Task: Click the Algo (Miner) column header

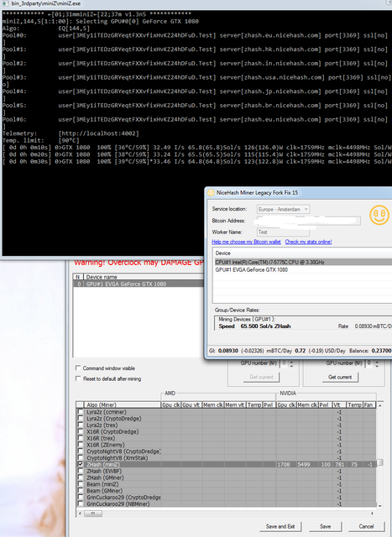Action: pyautogui.click(x=122, y=404)
